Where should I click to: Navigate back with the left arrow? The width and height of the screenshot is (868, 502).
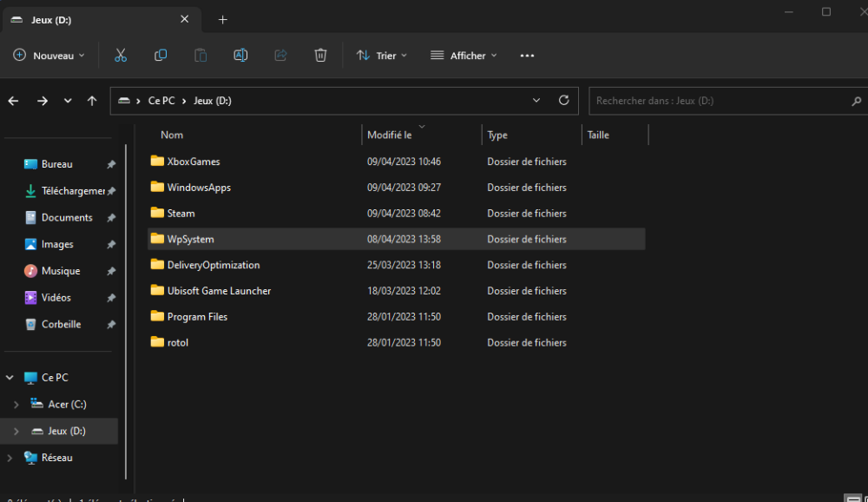coord(13,101)
